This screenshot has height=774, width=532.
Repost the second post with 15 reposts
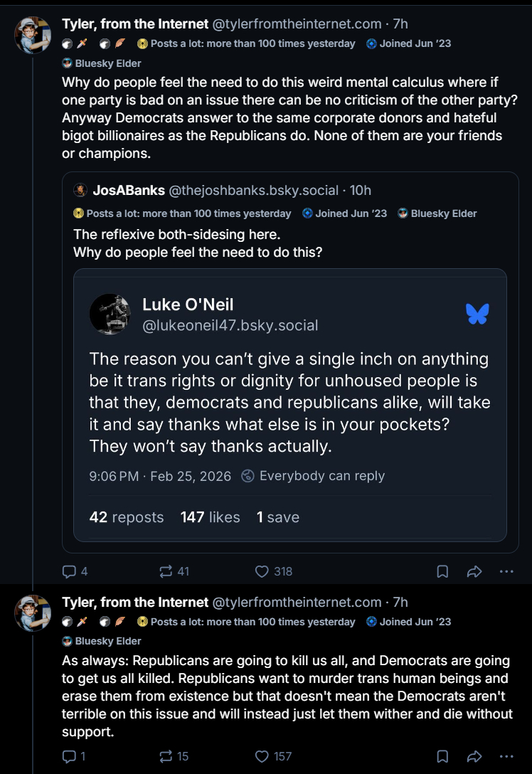point(166,756)
